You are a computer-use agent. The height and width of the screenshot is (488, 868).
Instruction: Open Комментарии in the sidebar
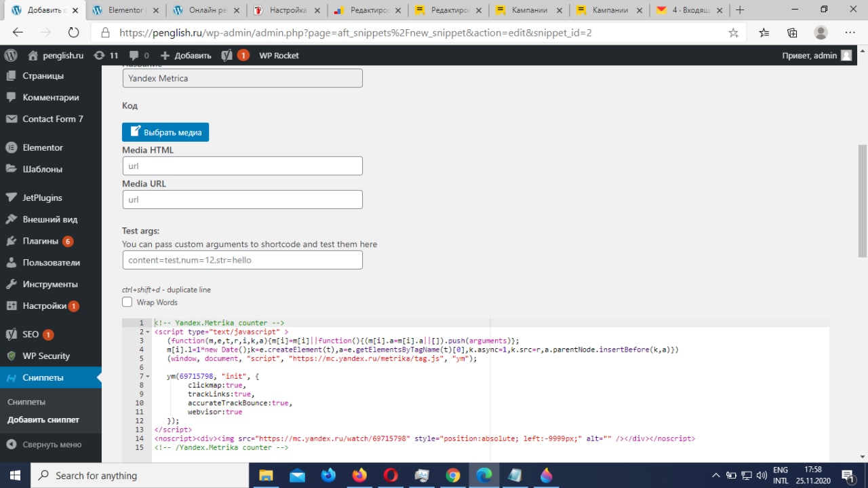[x=51, y=97]
